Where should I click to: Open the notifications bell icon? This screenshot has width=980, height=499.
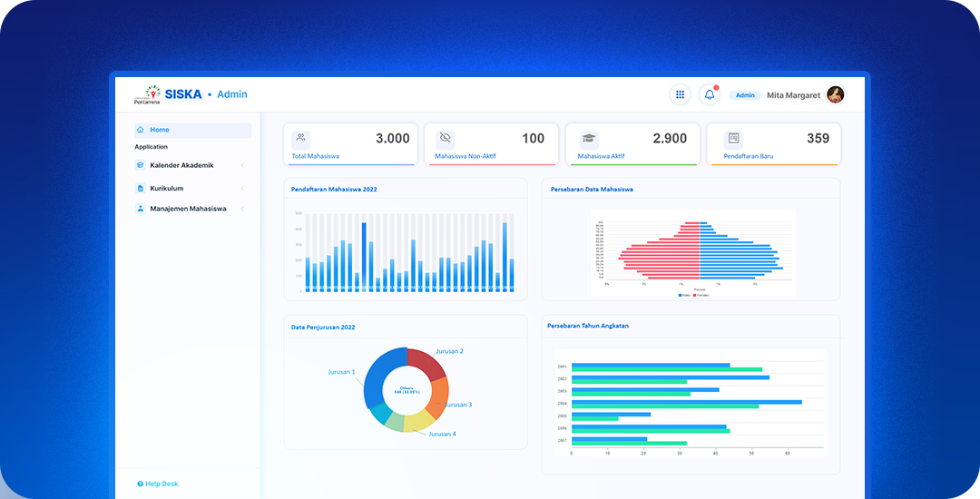pos(710,95)
